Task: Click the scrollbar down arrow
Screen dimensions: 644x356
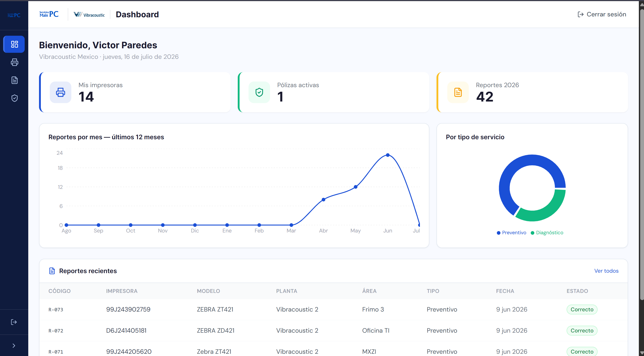Action: (x=642, y=353)
